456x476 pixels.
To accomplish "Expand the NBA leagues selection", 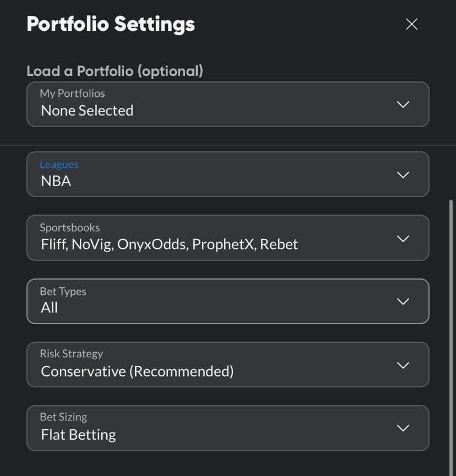I will pos(56,181).
